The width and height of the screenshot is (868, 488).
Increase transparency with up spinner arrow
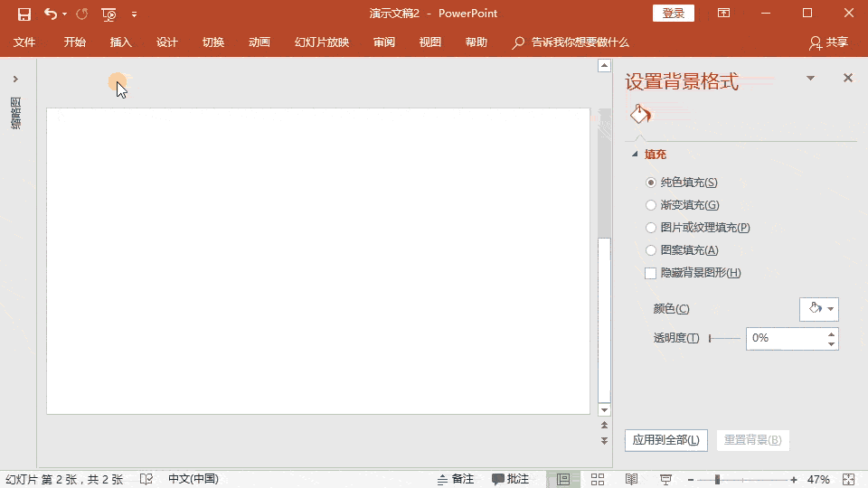click(x=831, y=334)
